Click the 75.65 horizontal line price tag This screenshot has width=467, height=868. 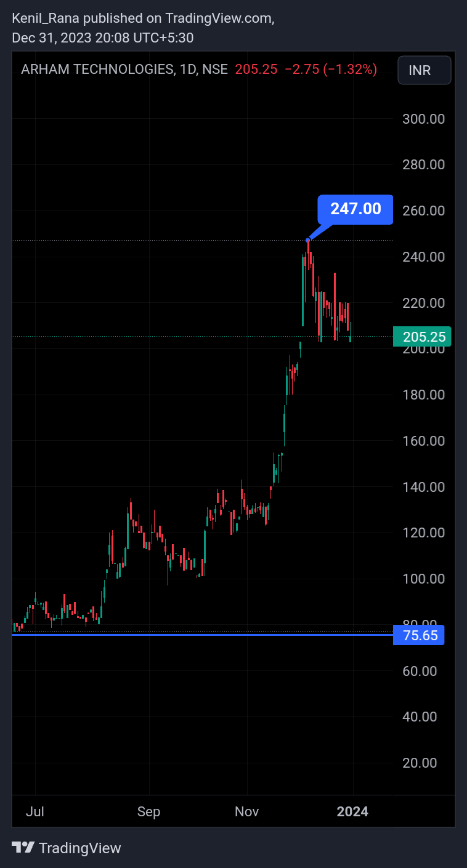419,635
